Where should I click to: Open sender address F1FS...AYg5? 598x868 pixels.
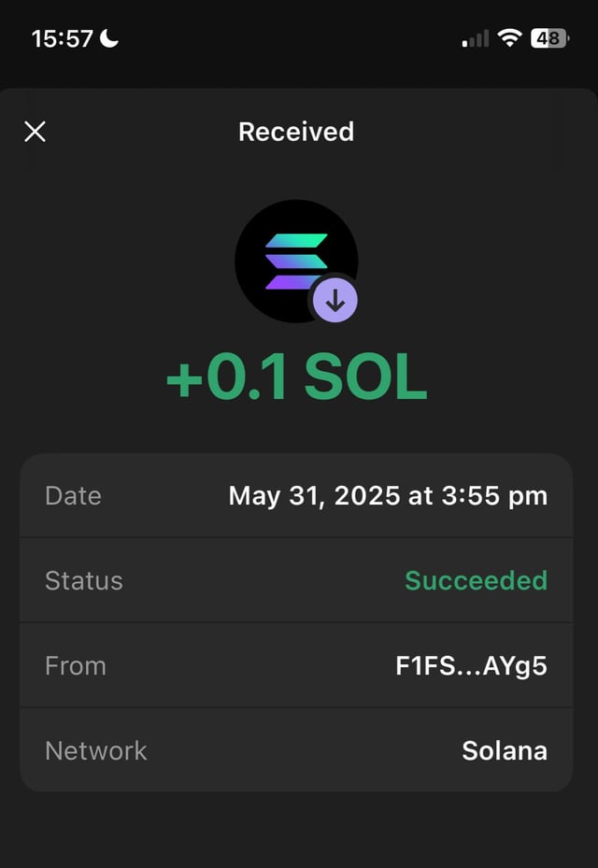pos(471,665)
